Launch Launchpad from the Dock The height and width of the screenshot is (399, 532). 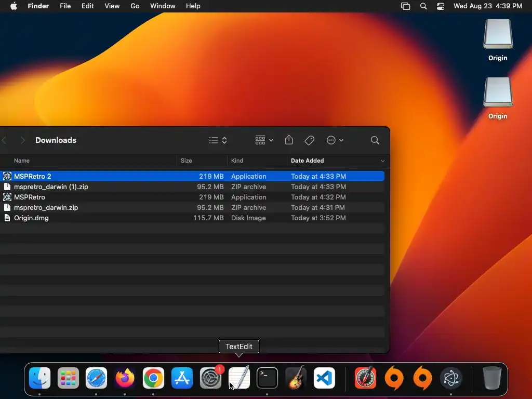coord(68,378)
